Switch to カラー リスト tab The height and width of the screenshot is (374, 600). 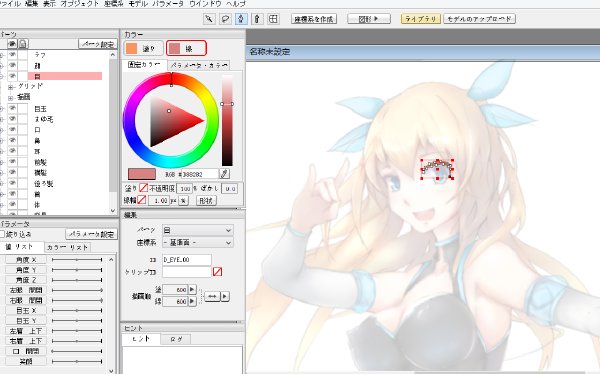click(x=67, y=247)
